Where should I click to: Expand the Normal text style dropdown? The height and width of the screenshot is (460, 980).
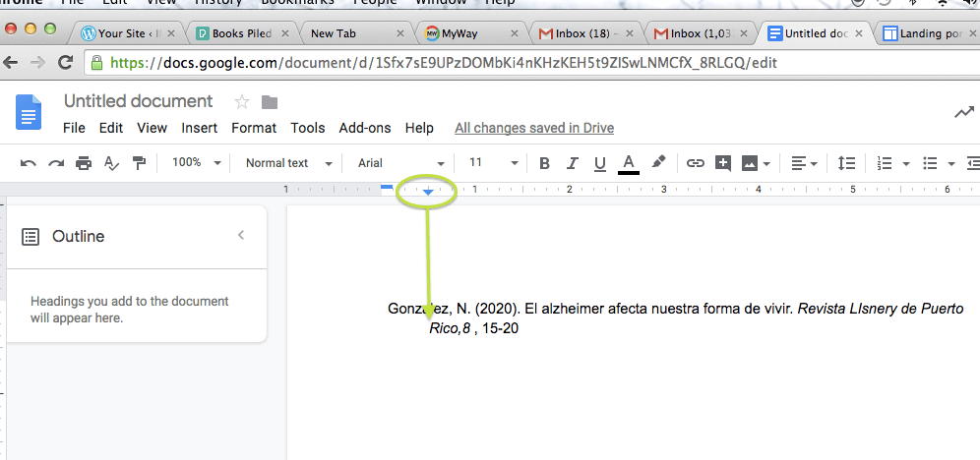tap(288, 163)
